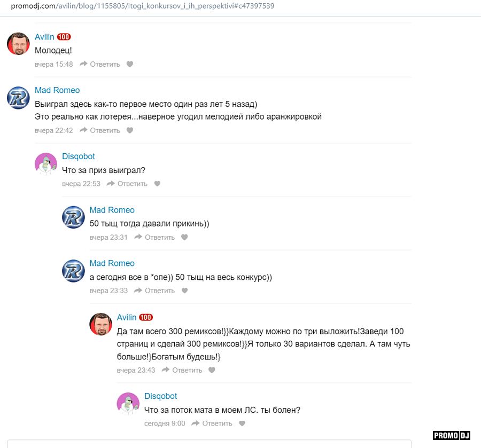481x448 pixels.
Task: Reply to Disqobot's 22:53 comment
Action: point(127,184)
